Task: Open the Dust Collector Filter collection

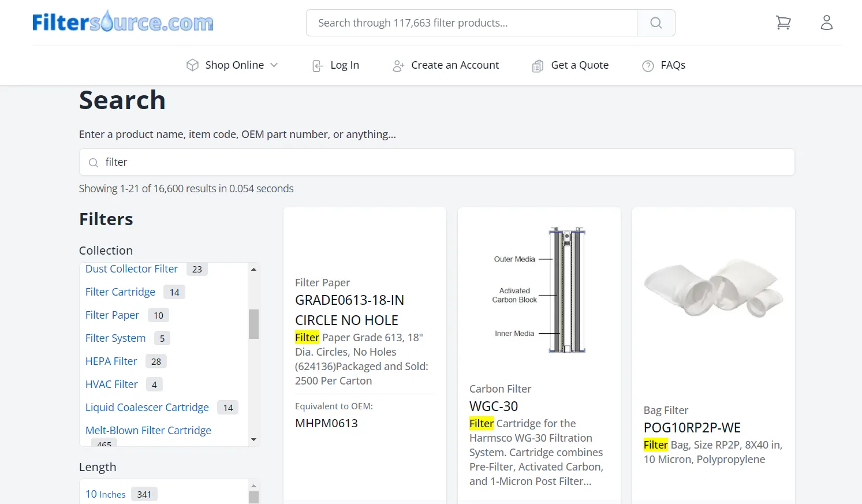Action: pyautogui.click(x=131, y=268)
